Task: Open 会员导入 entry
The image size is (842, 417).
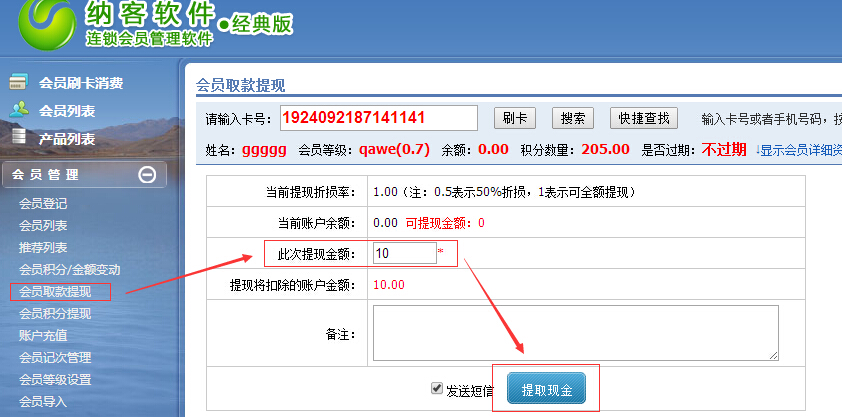Action: [x=43, y=402]
